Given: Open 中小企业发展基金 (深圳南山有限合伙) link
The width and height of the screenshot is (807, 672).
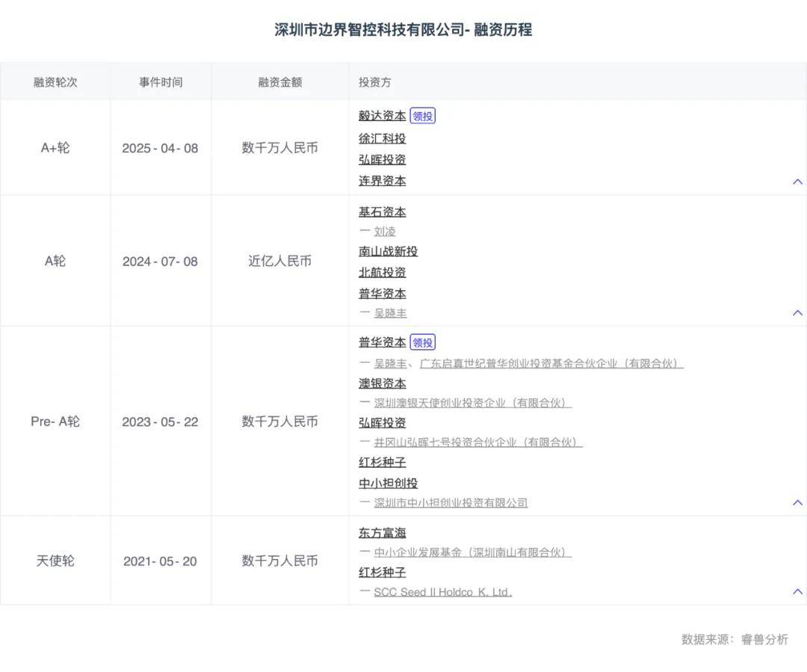Looking at the screenshot, I should coord(472,552).
